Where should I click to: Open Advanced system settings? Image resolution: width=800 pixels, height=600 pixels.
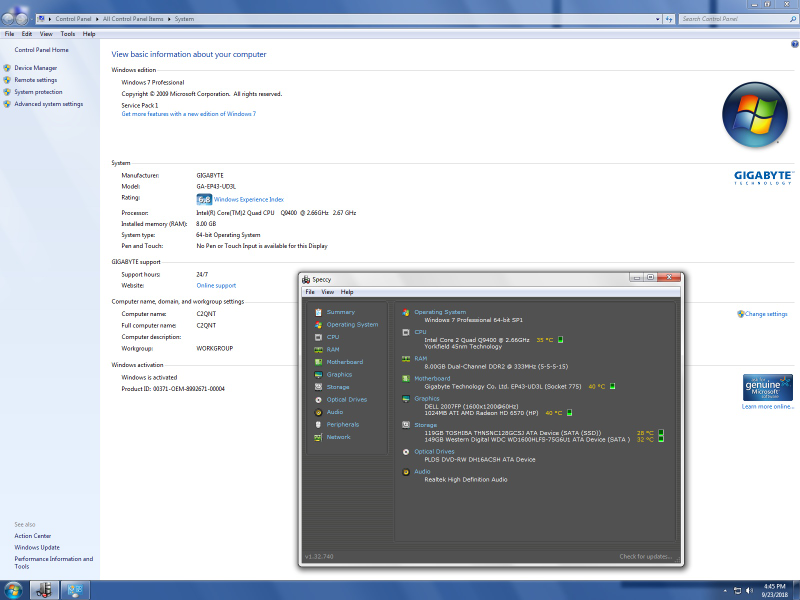48,104
